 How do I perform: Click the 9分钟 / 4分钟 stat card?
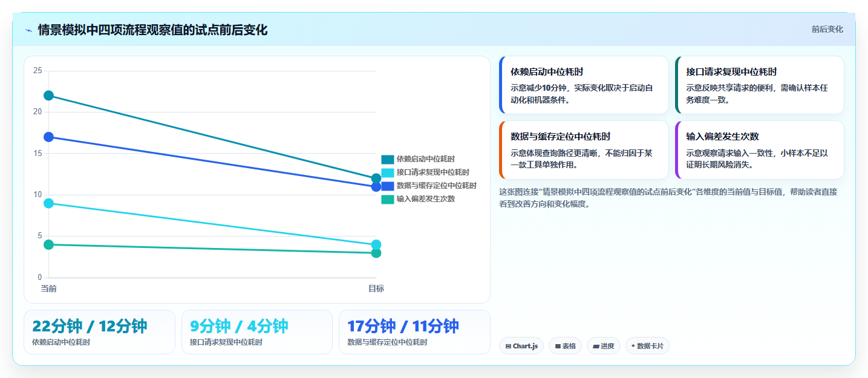pyautogui.click(x=257, y=332)
